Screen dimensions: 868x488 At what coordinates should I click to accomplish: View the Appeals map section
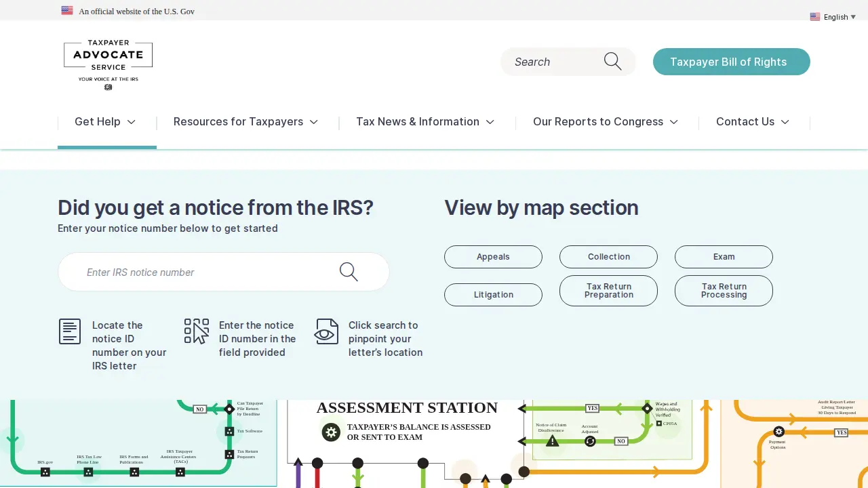(x=493, y=257)
